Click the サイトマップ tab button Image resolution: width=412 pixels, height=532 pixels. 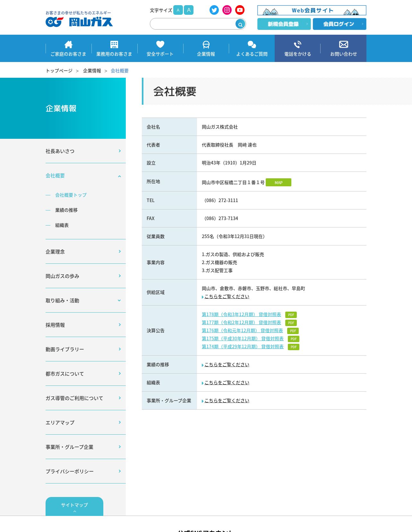[74, 507]
